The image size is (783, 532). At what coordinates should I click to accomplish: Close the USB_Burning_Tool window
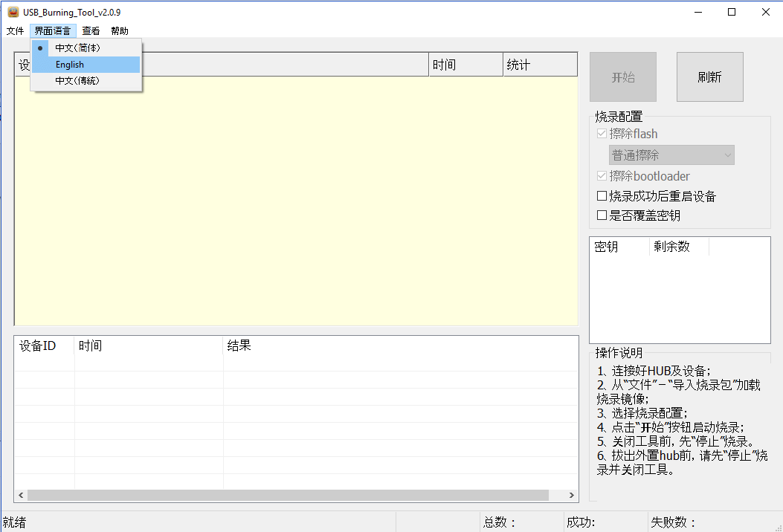(x=765, y=12)
